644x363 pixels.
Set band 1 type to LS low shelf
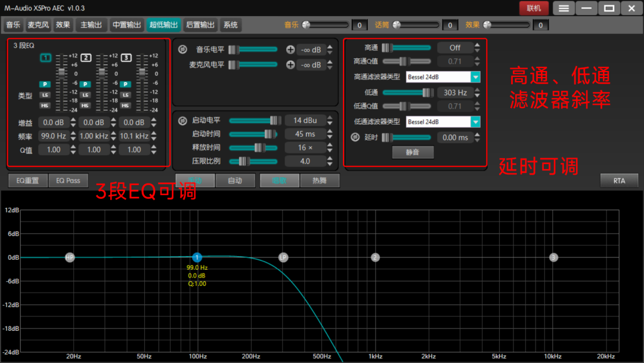coord(45,95)
